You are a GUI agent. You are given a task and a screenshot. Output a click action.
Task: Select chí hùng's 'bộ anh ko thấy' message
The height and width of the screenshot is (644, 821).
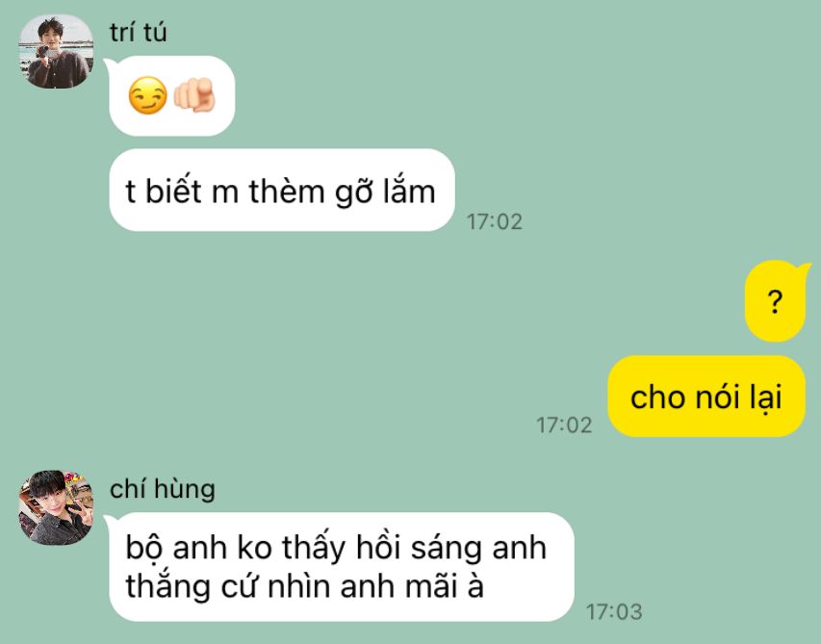point(342,567)
